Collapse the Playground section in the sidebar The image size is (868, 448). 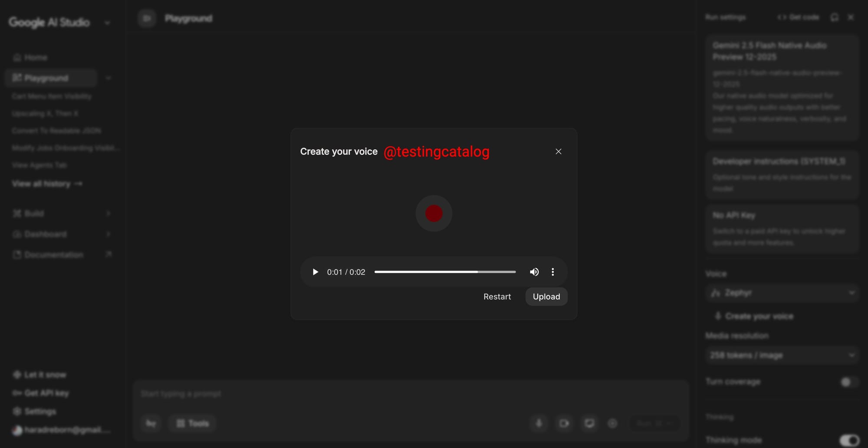108,78
